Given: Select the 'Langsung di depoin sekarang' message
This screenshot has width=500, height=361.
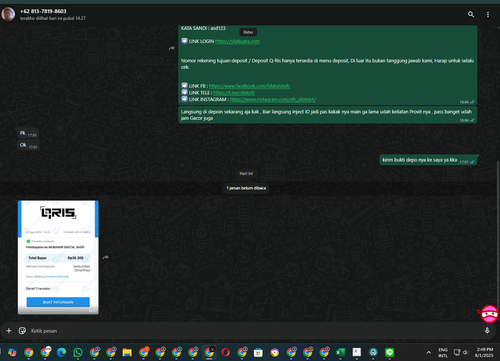Looking at the screenshot, I should coord(328,115).
